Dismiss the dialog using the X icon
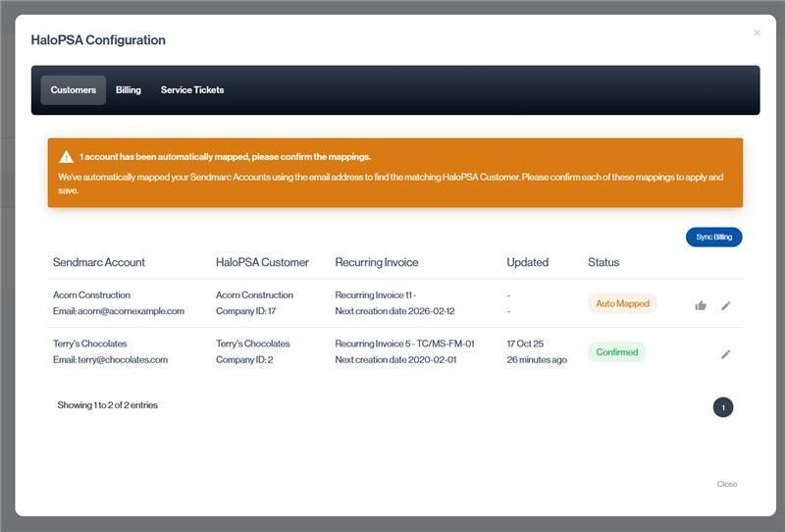Image resolution: width=785 pixels, height=532 pixels. pos(757,33)
